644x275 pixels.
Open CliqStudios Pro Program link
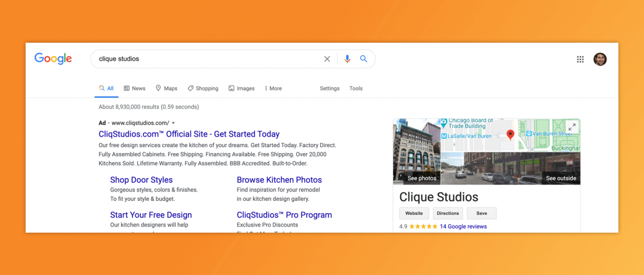click(x=284, y=215)
